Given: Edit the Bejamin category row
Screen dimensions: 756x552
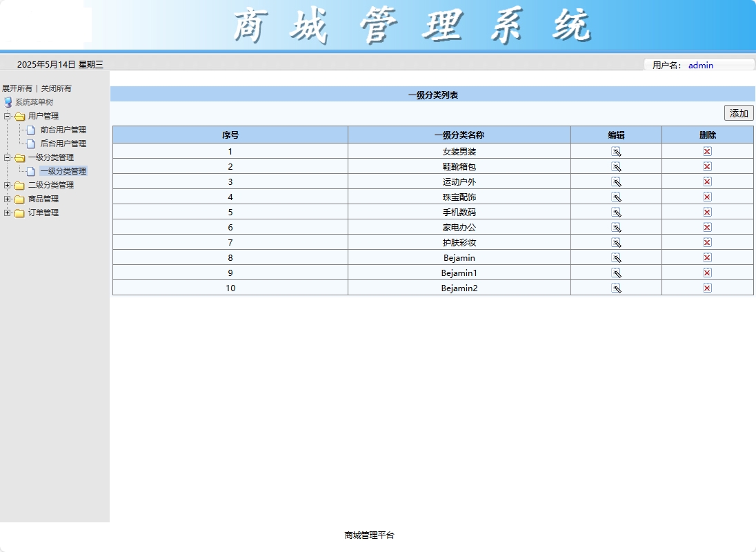Looking at the screenshot, I should click(616, 257).
